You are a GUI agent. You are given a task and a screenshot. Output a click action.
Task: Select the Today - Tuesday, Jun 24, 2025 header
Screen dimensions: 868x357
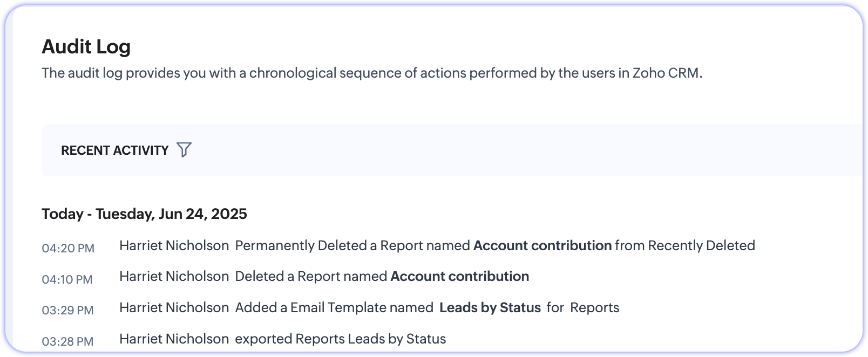tap(144, 214)
